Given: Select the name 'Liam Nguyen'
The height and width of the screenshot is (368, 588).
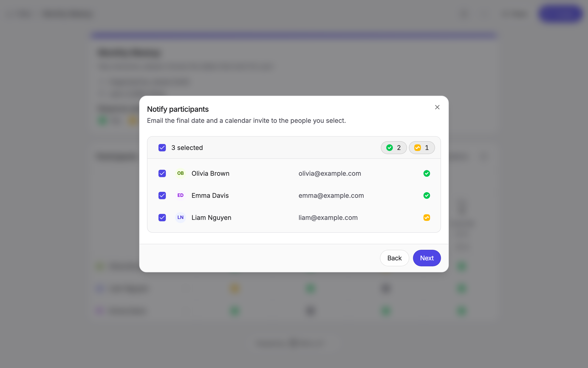Looking at the screenshot, I should (211, 218).
